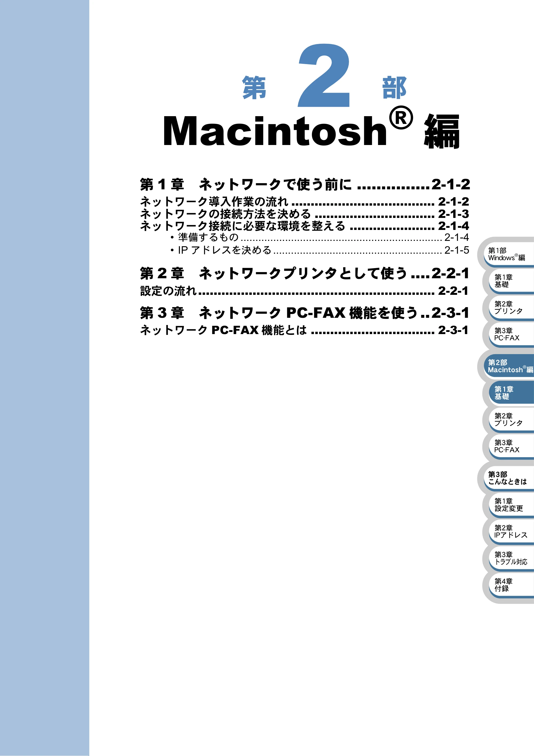Open the IPアドレスを決める sub-entry
This screenshot has height=756, width=534.
(320, 250)
